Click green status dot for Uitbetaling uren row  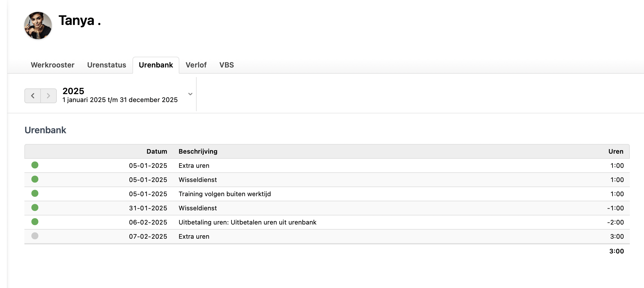coord(35,222)
